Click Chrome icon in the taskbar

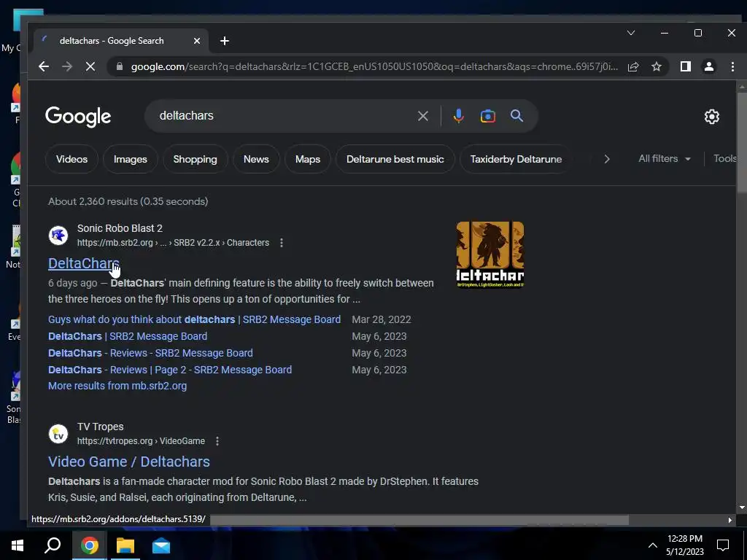point(89,545)
